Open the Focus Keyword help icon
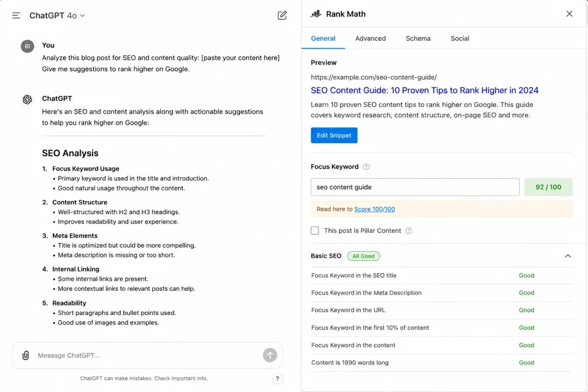The width and height of the screenshot is (588, 392). [x=366, y=167]
